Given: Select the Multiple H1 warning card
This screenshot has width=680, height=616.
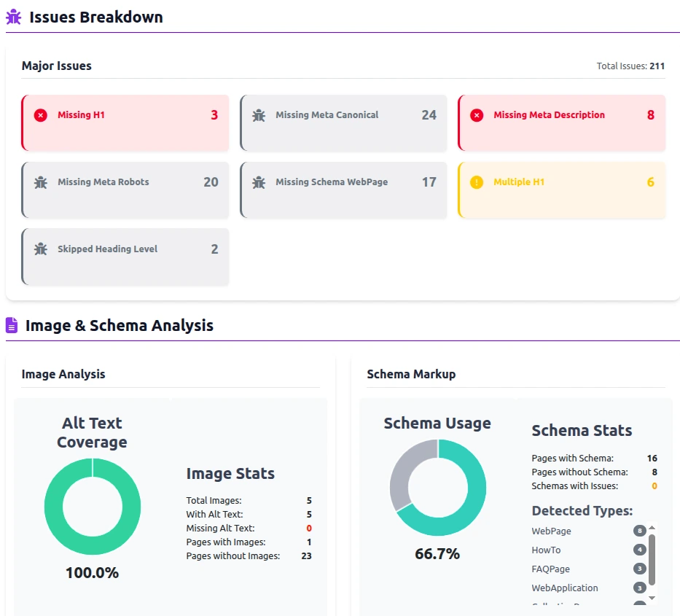Looking at the screenshot, I should [x=561, y=190].
